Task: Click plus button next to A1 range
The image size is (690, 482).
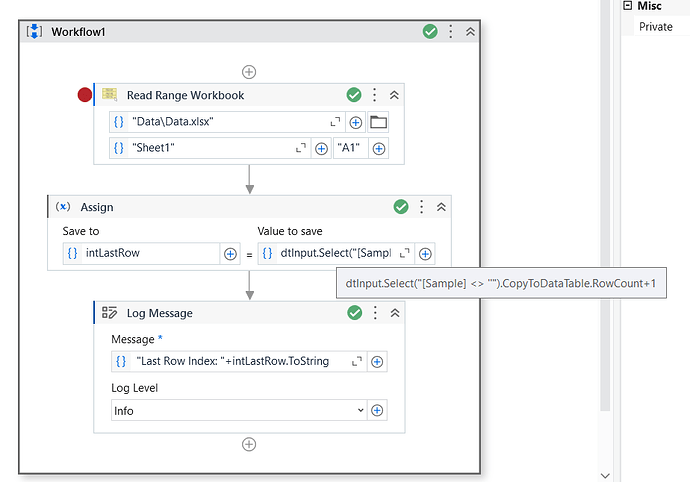Action: (379, 148)
